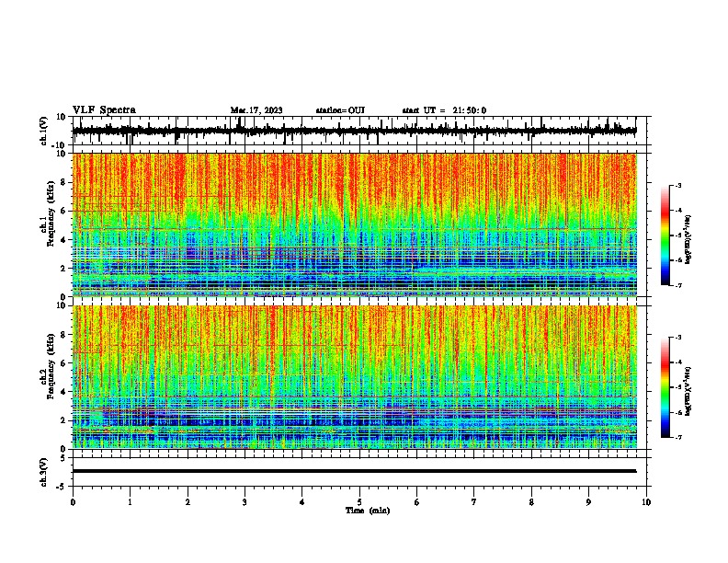Click the "ch.1(V)" waveform axis label
Screen dimensions: 728x563
[x=44, y=131]
